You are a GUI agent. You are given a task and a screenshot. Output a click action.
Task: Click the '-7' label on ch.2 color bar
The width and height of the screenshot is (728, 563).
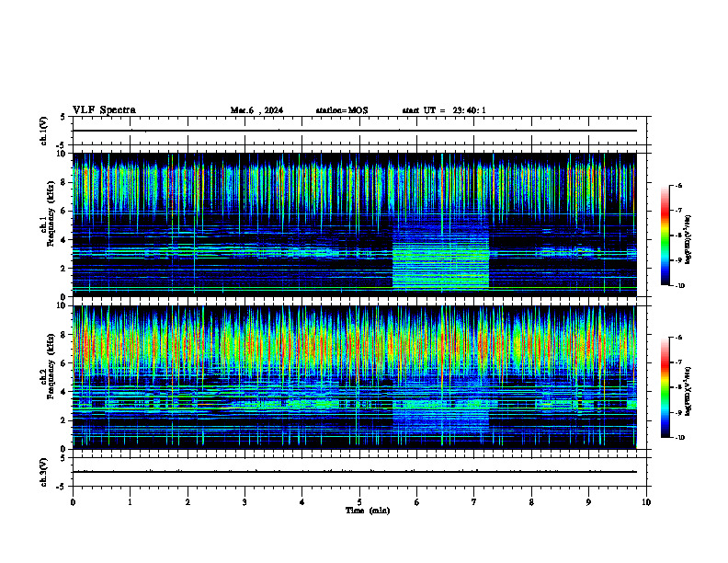point(678,362)
